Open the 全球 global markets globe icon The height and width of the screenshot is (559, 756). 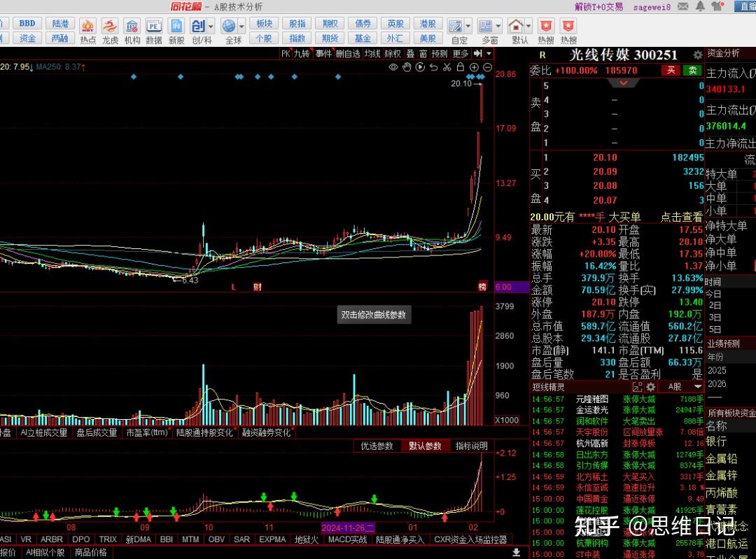pyautogui.click(x=229, y=26)
